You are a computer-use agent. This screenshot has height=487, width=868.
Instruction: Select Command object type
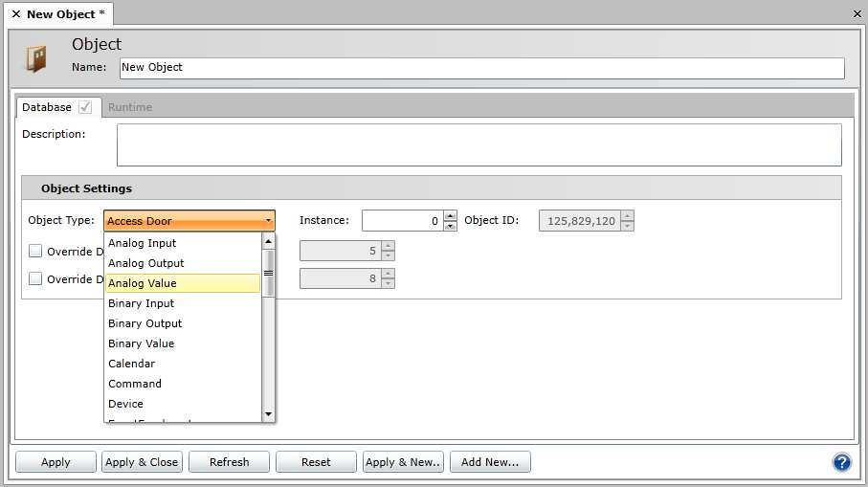point(182,384)
